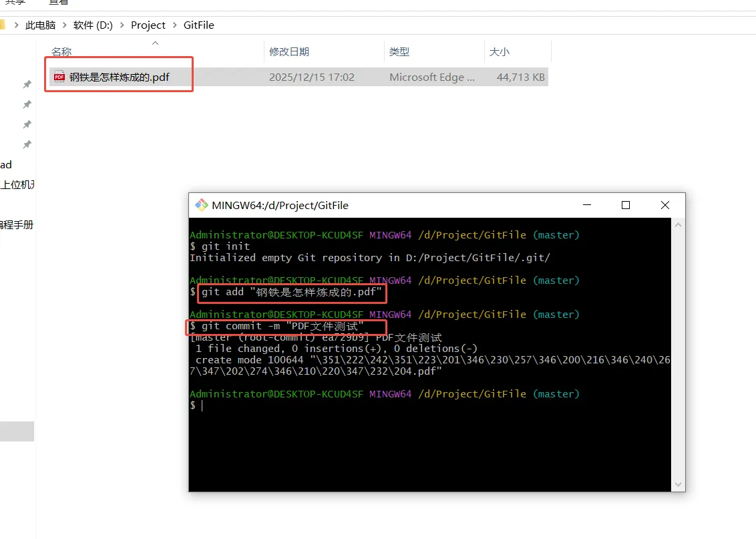Click the fourth pin icon in sidebar
Image resolution: width=756 pixels, height=539 pixels.
tap(27, 144)
